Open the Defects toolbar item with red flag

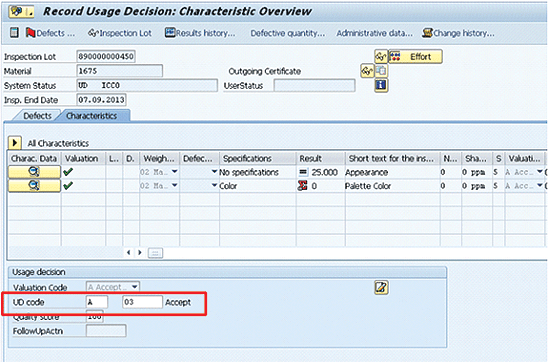[50, 33]
